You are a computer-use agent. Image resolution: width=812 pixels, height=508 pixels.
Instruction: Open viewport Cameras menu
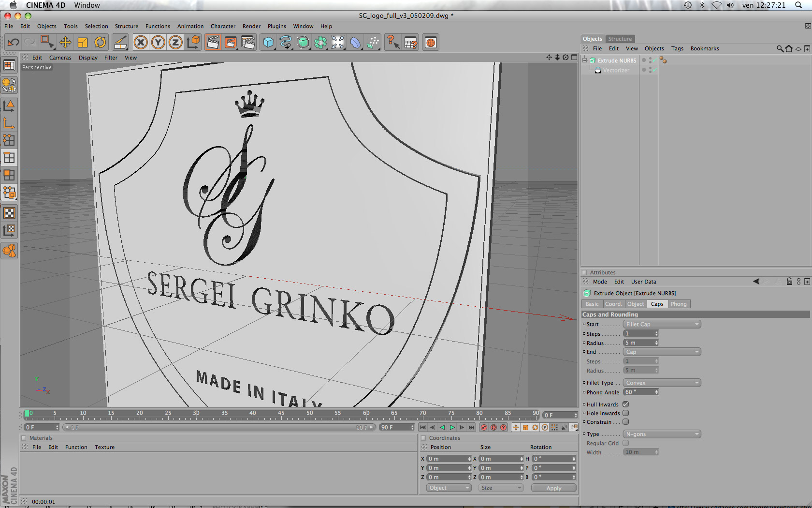60,58
